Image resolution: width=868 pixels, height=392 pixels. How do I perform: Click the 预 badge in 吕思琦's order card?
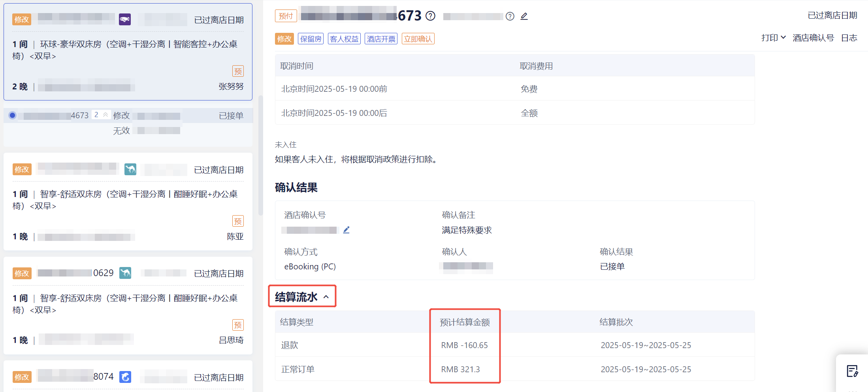[238, 325]
